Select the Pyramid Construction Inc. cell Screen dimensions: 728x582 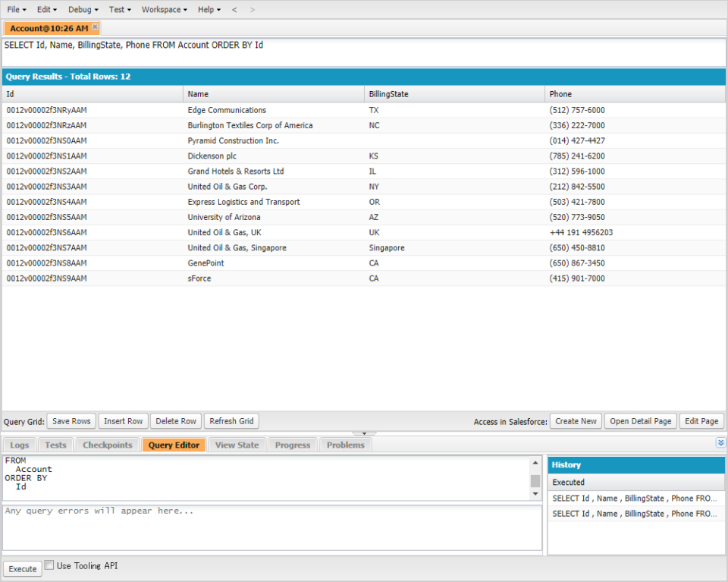274,140
